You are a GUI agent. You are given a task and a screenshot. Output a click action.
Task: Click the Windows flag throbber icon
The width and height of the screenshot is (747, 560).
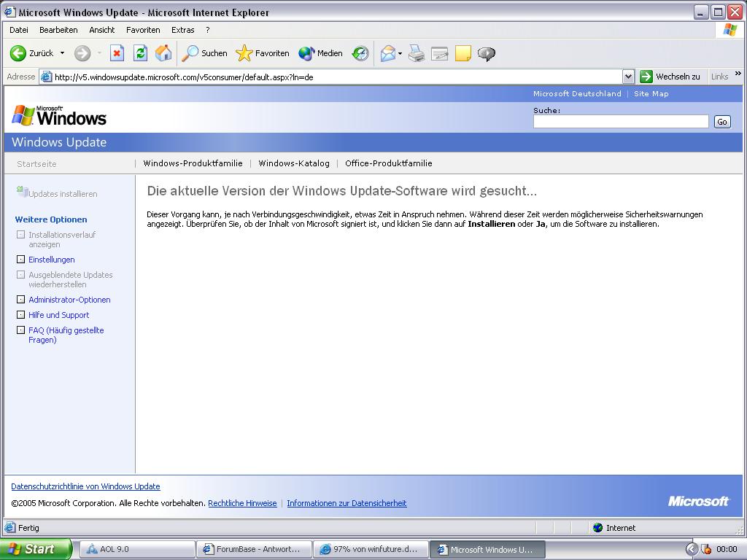coord(729,29)
